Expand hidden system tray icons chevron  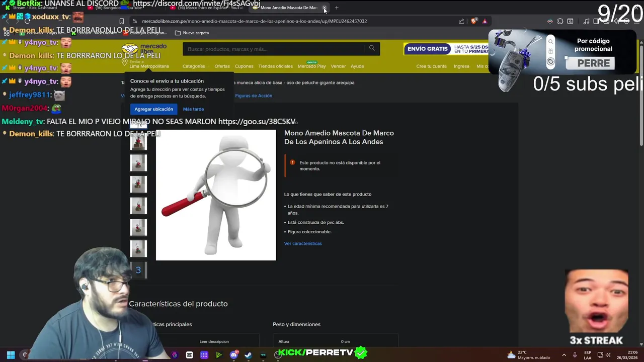click(565, 355)
